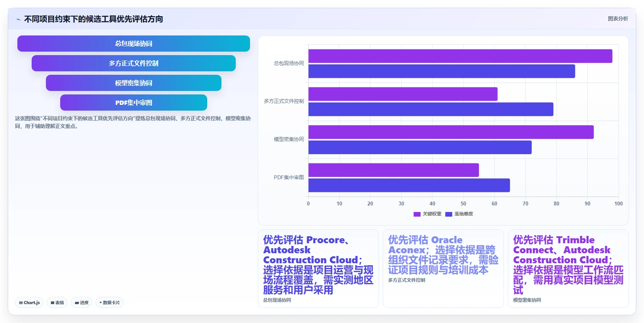Click the Chart.js tag chip
This screenshot has width=644, height=323.
click(29, 303)
